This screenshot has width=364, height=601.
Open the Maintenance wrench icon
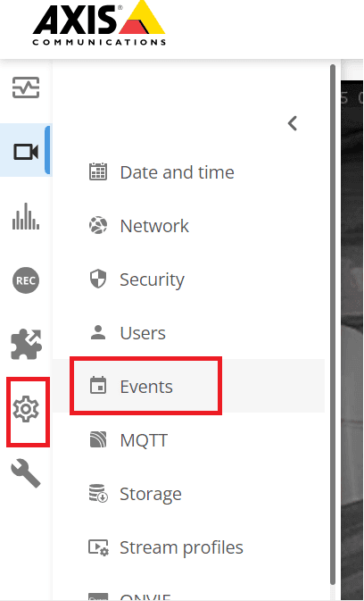pyautogui.click(x=26, y=474)
